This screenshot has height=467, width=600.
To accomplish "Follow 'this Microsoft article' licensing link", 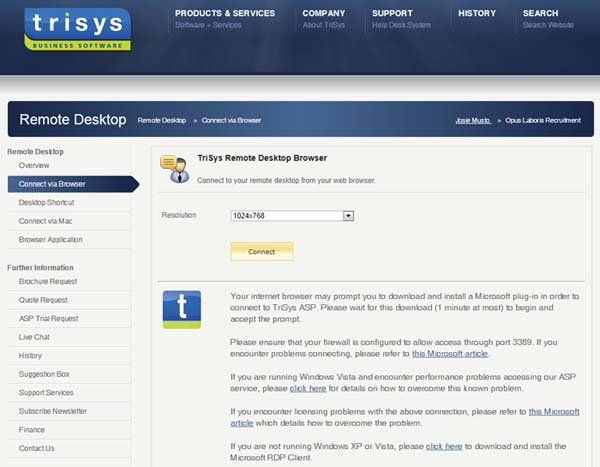I will pos(554,412).
